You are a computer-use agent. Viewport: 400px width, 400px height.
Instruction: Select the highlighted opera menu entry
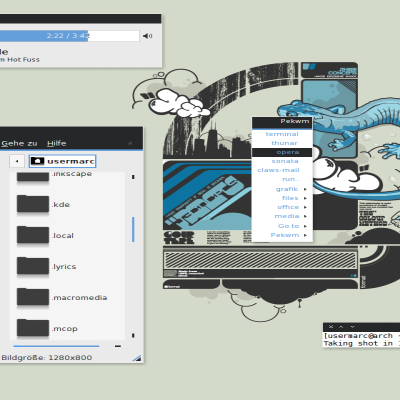click(282, 152)
